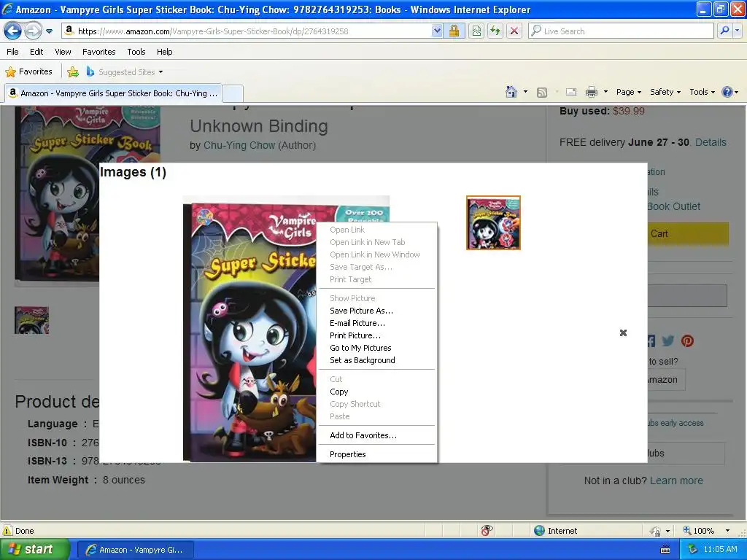Screen dimensions: 747x560
Task: Click the small cover thumbnail below main image
Action: [x=31, y=320]
